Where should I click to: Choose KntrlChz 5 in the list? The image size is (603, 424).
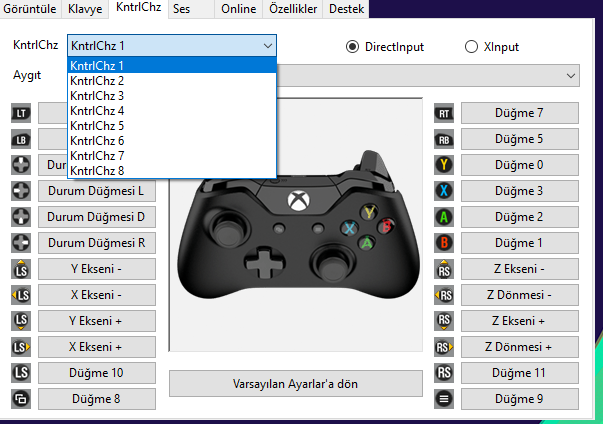172,126
